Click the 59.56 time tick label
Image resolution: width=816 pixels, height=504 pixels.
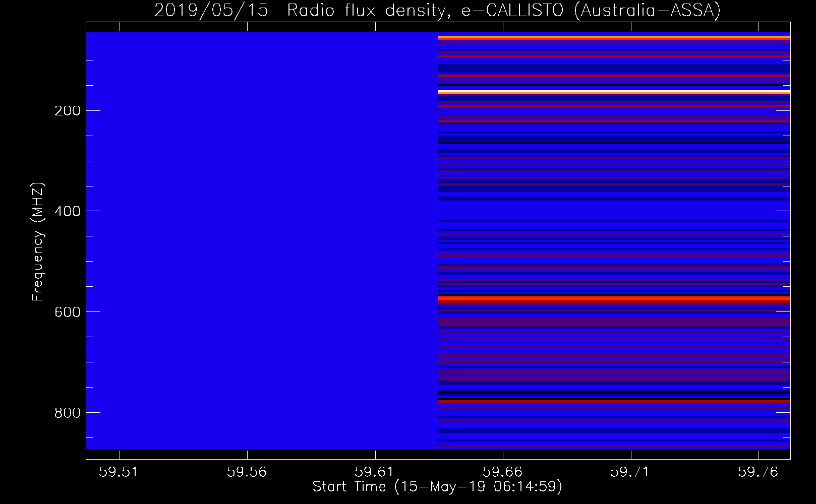click(x=247, y=472)
